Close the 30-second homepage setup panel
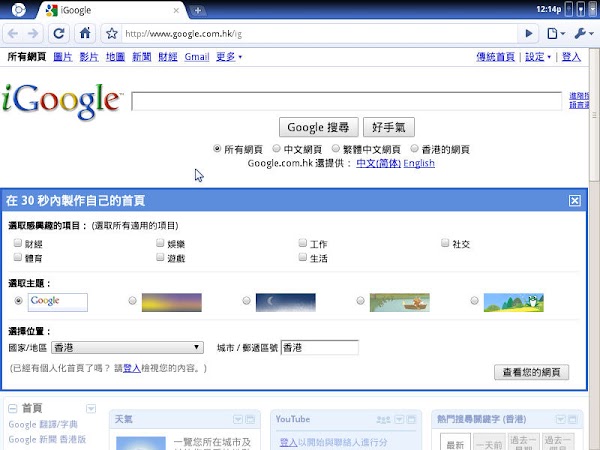Screen dimensions: 600x450 coord(574,201)
